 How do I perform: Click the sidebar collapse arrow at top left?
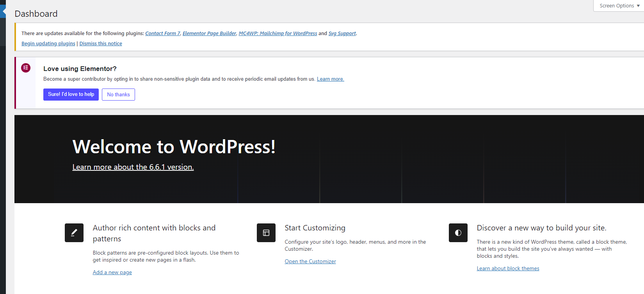coord(3,11)
